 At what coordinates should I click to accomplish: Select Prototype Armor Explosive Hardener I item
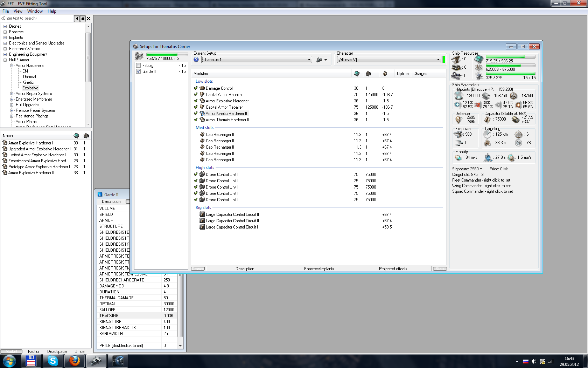39,167
